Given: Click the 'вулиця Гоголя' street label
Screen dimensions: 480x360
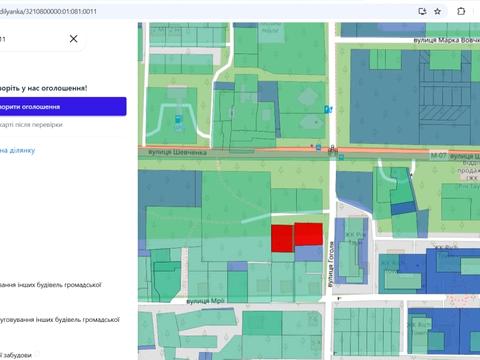Looking at the screenshot, I should [331, 264].
